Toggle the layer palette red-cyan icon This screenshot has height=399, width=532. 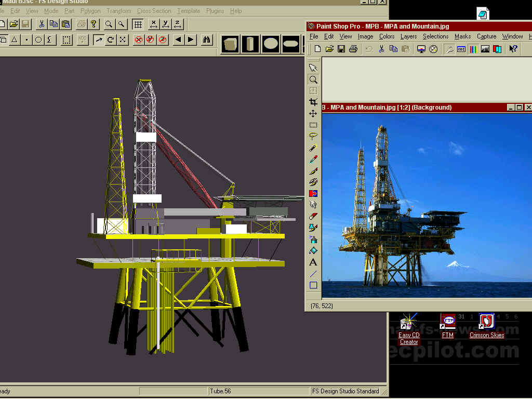[497, 49]
